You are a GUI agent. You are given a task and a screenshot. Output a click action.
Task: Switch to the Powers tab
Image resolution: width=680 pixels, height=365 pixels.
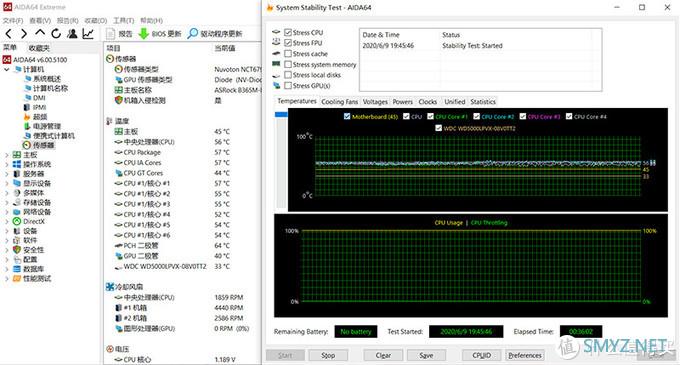pos(402,102)
